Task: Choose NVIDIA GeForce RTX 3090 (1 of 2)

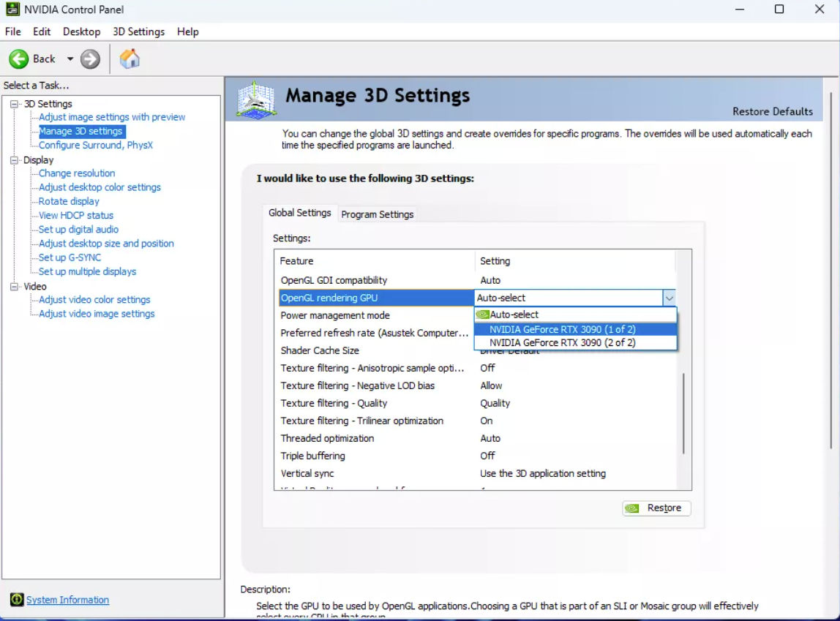Action: (x=562, y=329)
